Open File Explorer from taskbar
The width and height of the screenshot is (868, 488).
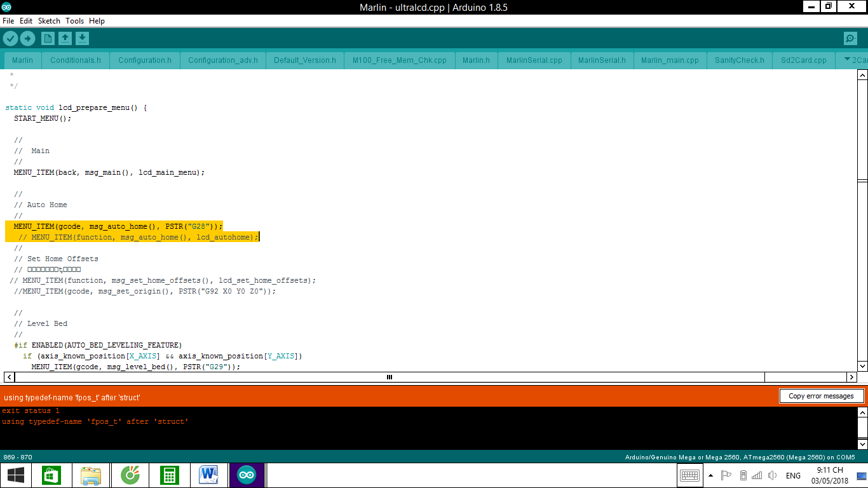[91, 475]
